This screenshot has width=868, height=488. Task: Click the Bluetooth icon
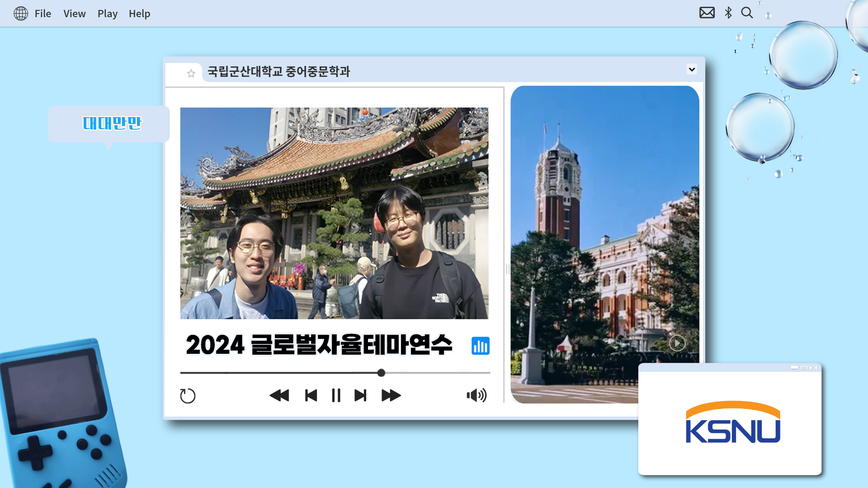(x=728, y=13)
